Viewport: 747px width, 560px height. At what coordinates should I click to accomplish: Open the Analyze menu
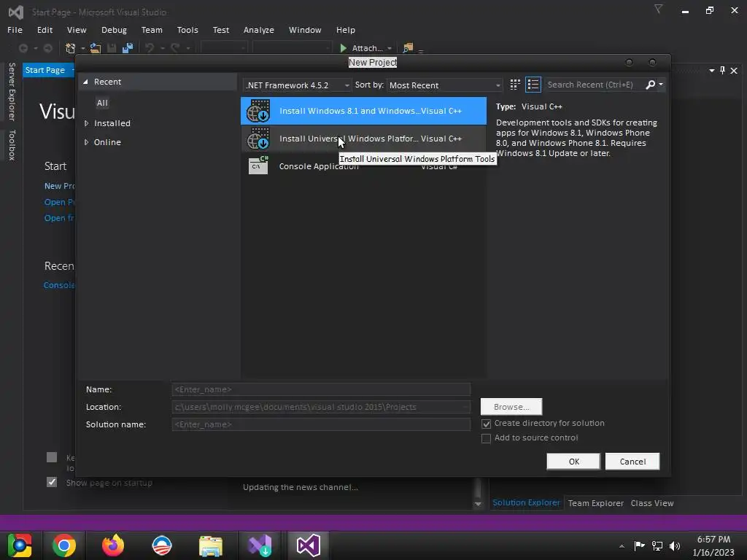click(x=259, y=29)
